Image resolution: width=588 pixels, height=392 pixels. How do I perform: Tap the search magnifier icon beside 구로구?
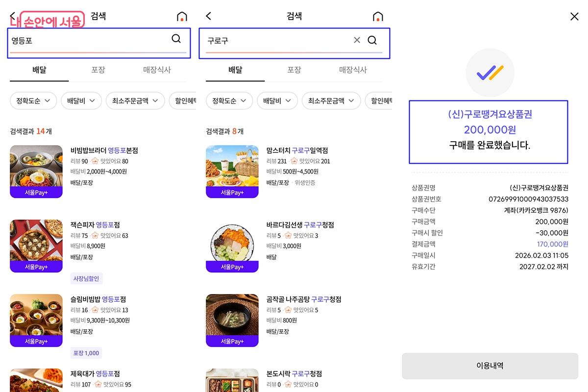pos(372,40)
